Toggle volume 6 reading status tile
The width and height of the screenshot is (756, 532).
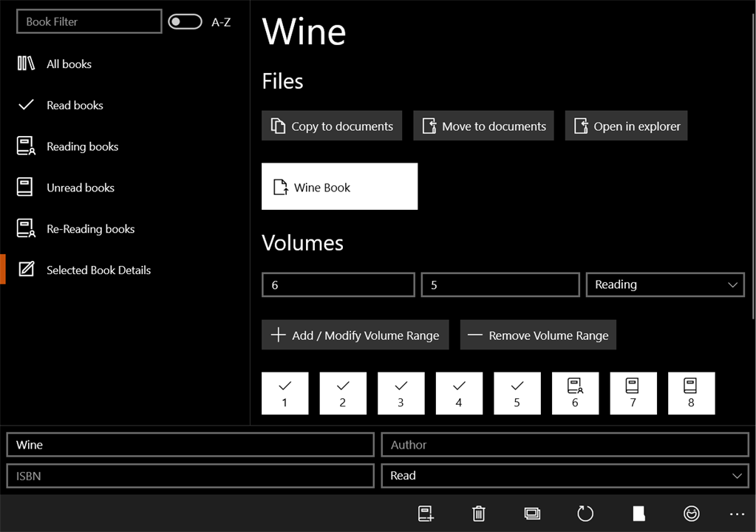tap(575, 393)
